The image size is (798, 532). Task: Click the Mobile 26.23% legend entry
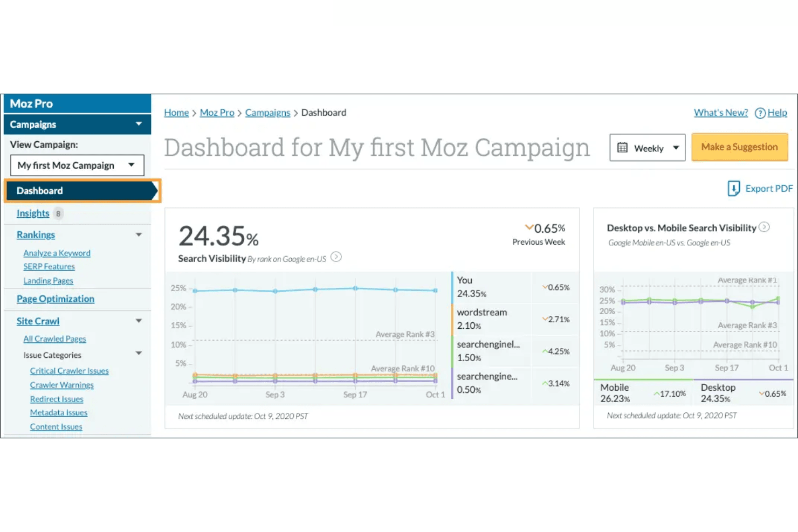click(x=643, y=393)
